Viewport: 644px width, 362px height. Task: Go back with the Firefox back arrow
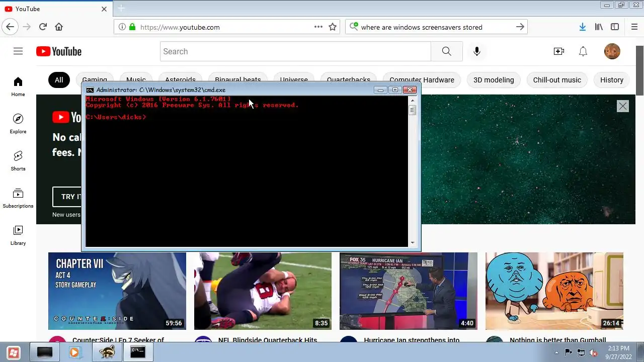pyautogui.click(x=10, y=27)
